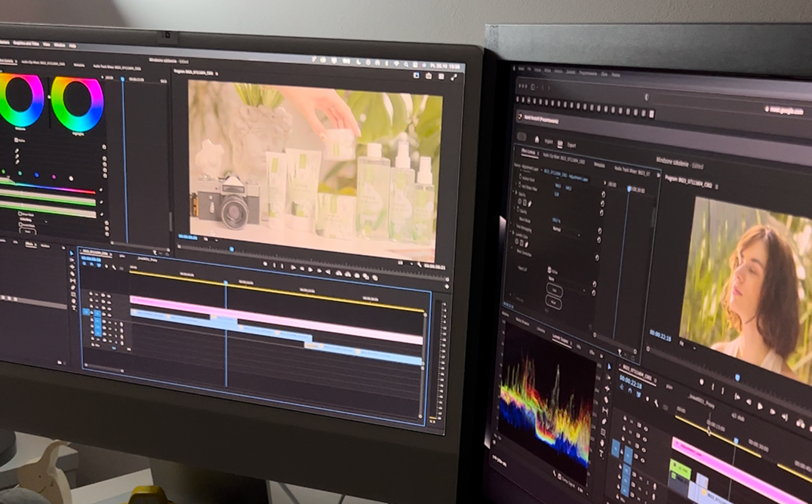This screenshot has height=504, width=812.
Task: Select the pink adjustment layer clip on left timeline
Action: (278, 320)
